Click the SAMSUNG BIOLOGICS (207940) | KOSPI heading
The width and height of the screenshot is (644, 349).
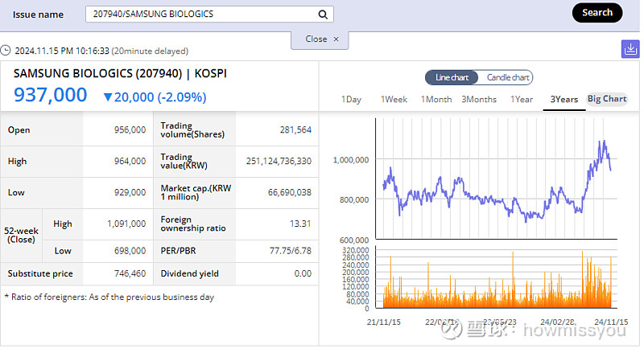[x=120, y=73]
